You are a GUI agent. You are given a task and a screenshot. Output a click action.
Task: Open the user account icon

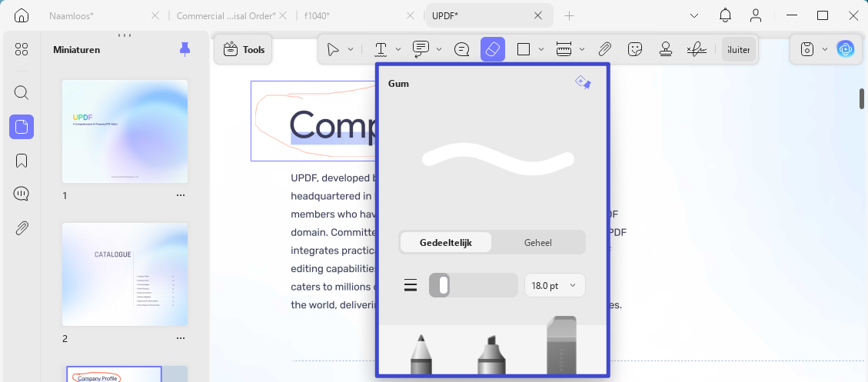[756, 15]
